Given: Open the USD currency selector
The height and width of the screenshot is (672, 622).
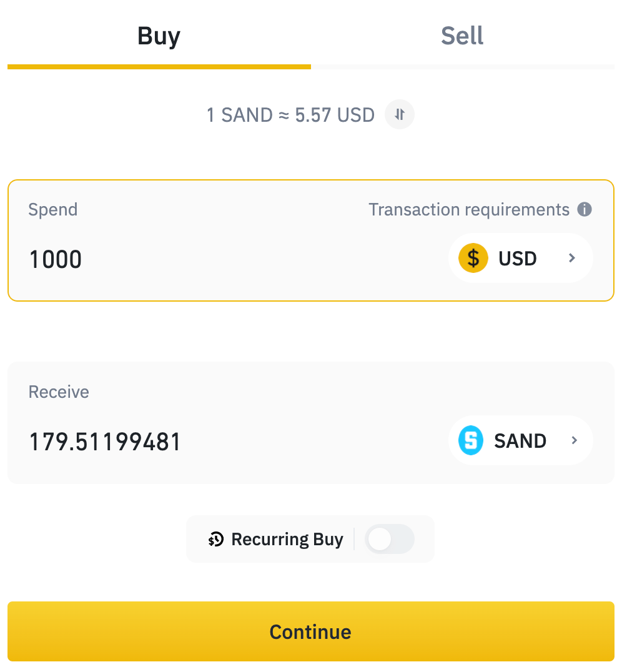Looking at the screenshot, I should tap(518, 259).
